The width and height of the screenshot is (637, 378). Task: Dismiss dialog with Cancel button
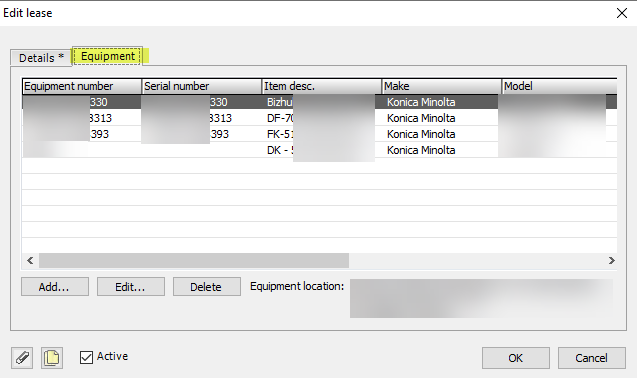(x=592, y=358)
